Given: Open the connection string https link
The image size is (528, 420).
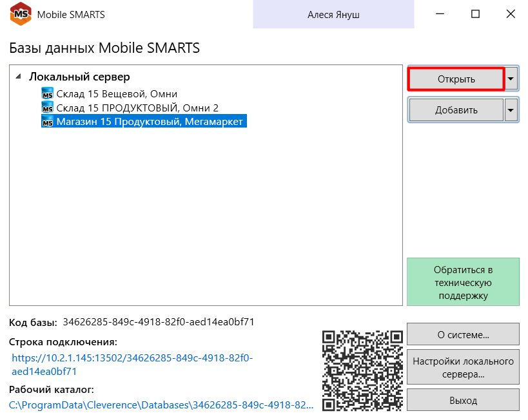Looking at the screenshot, I should [132, 365].
